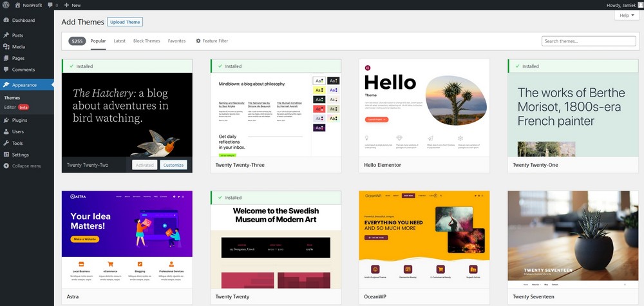Screen dimensions: 644x306
Task: Open the WordPress logo menu
Action: coord(6,5)
